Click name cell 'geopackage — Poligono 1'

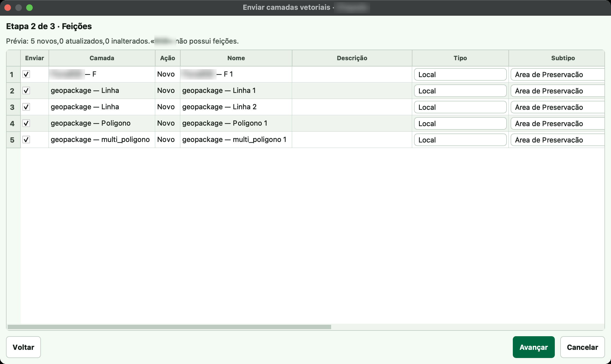pos(236,123)
